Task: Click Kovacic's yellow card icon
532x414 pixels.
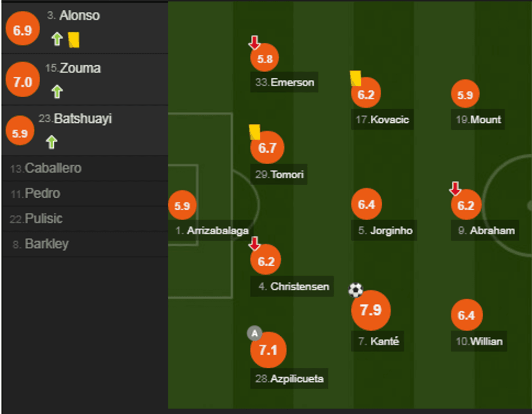Action: (356, 78)
